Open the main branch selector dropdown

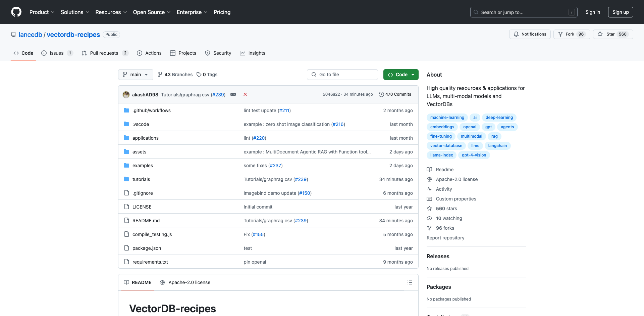tap(136, 75)
